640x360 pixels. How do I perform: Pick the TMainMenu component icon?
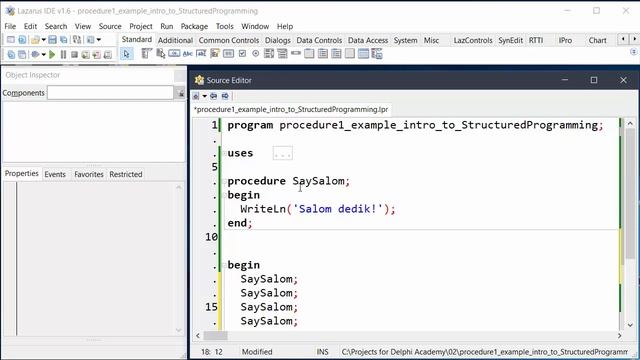[147, 53]
